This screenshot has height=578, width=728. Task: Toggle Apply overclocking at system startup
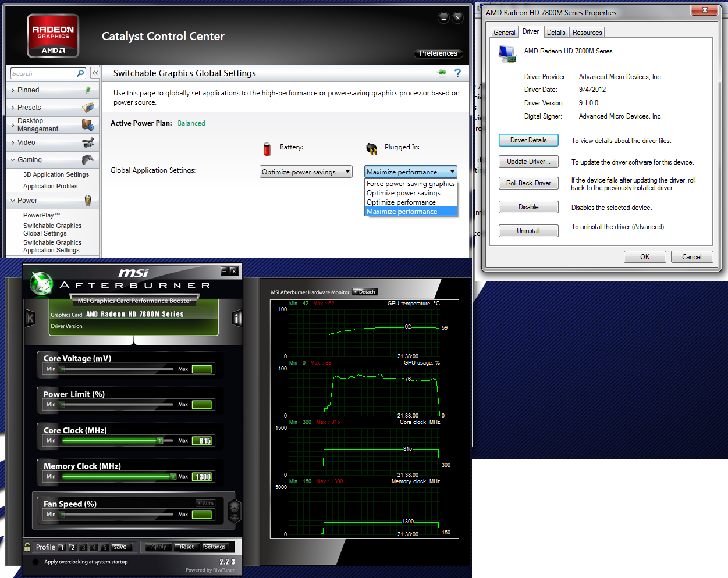pyautogui.click(x=35, y=562)
